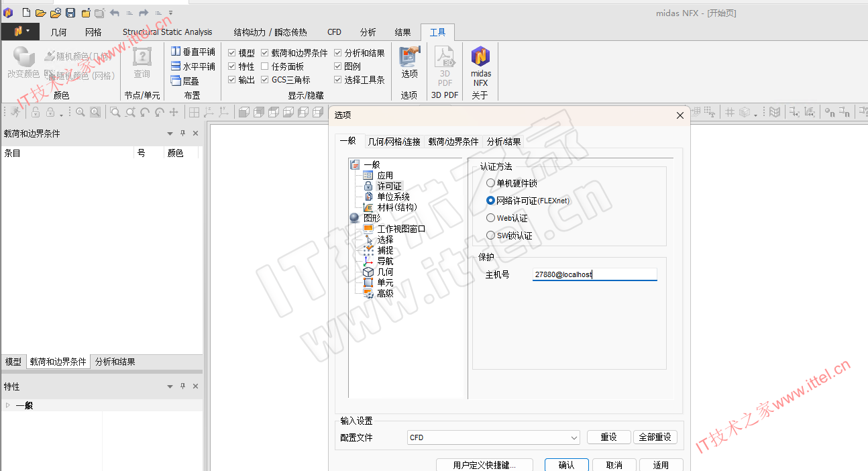This screenshot has height=471, width=868.
Task: Click the pan move arrows icon
Action: [x=174, y=113]
